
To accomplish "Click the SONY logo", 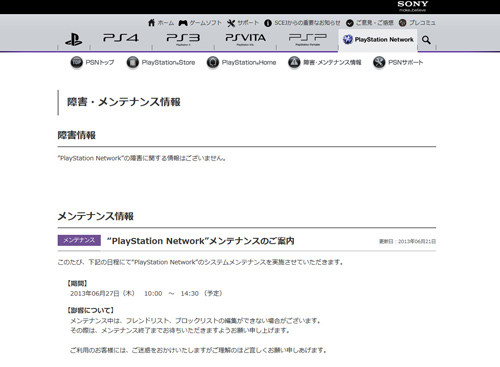I will click(413, 4).
